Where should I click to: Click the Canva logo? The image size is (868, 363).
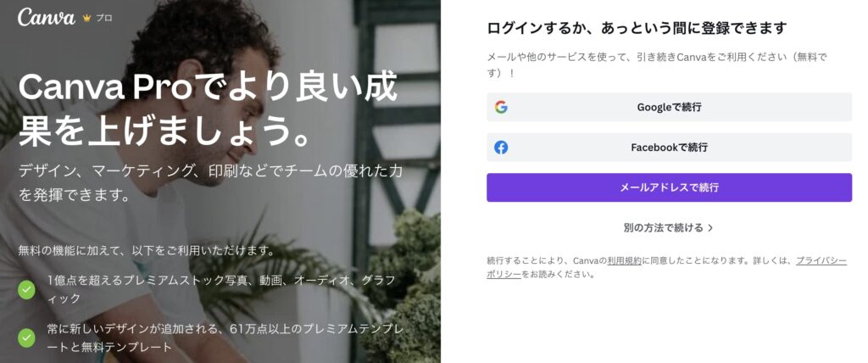[x=47, y=17]
